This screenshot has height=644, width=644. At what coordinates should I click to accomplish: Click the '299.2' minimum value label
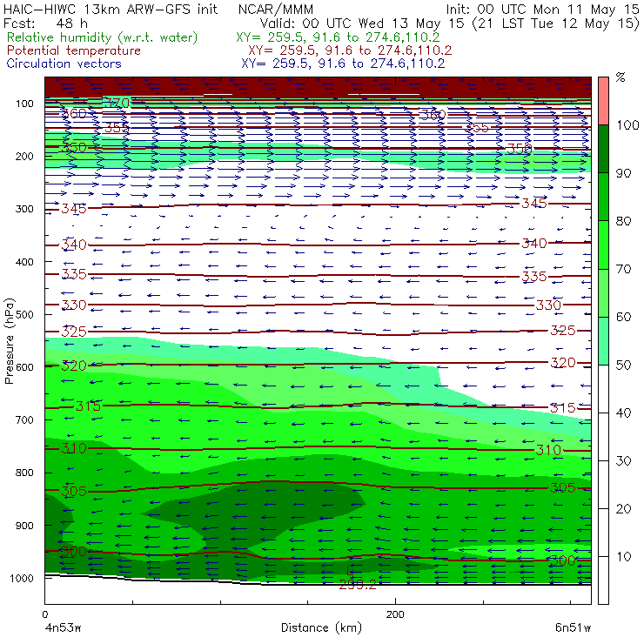pyautogui.click(x=358, y=585)
